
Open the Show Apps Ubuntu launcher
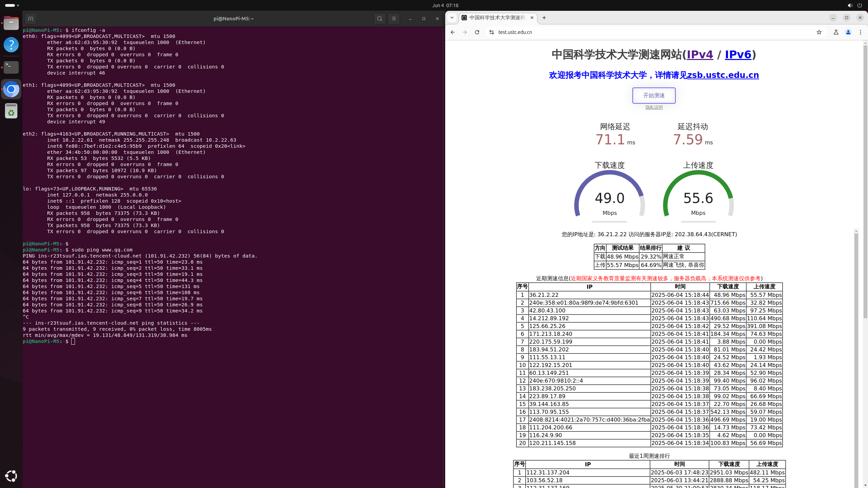tap(11, 476)
